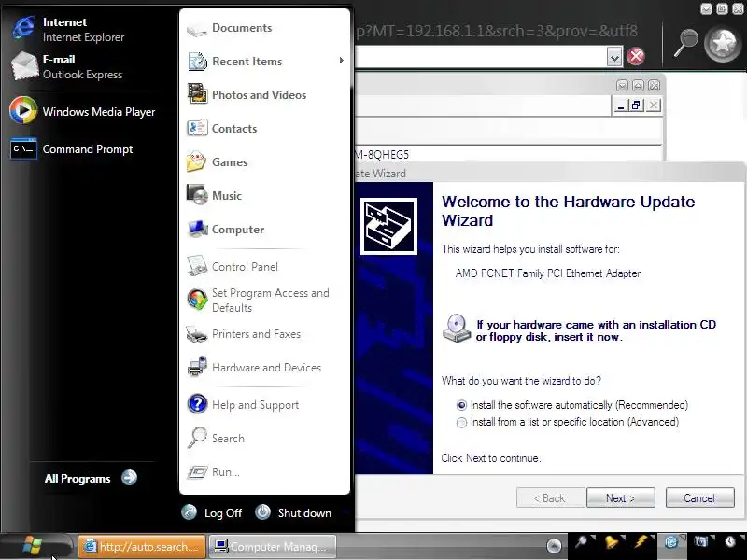The image size is (747, 560).
Task: Open the Music folder icon
Action: point(197,195)
